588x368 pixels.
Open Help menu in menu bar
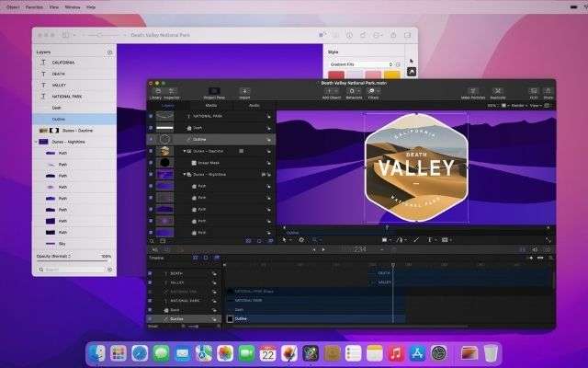coord(91,7)
